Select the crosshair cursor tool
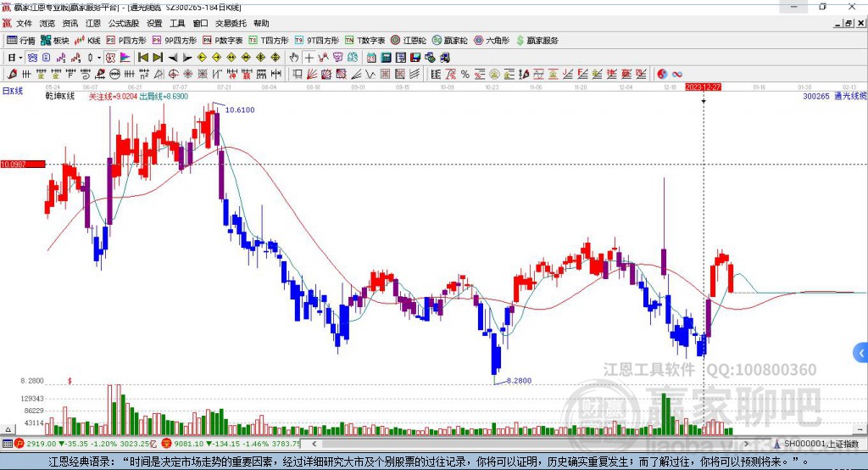Image resolution: width=868 pixels, height=470 pixels. tap(309, 58)
